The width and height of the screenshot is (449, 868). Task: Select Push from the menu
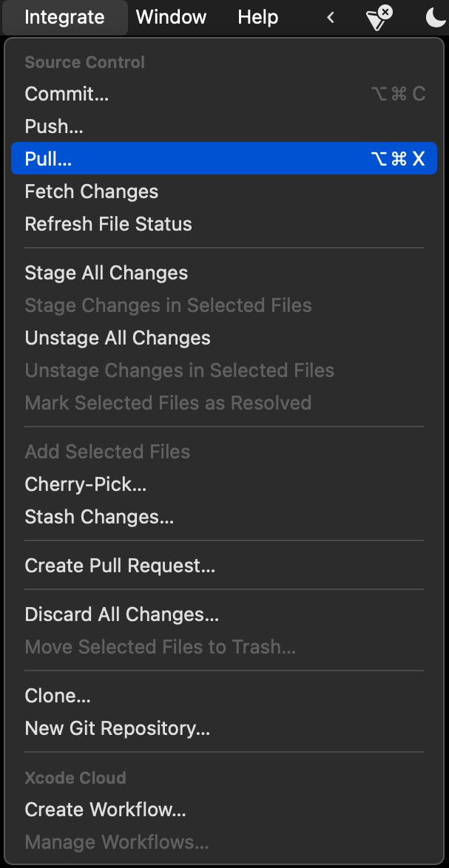pos(53,126)
